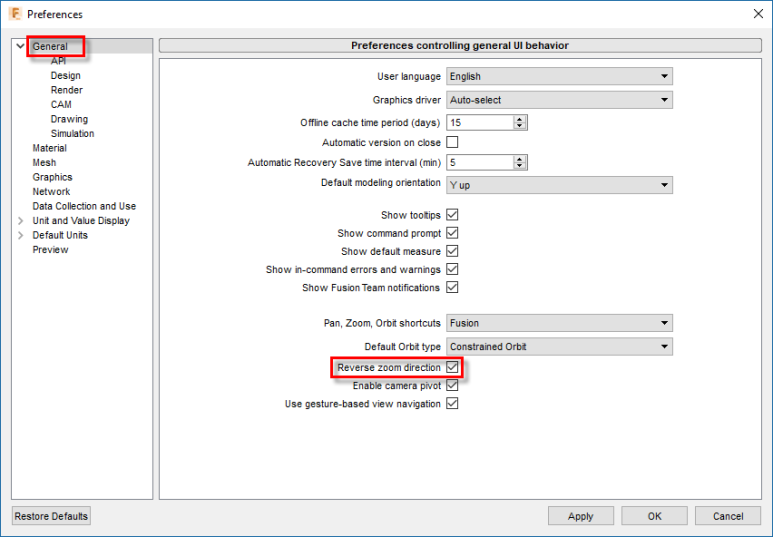The image size is (773, 537).
Task: Open the Default modeling orientation dropdown
Action: [x=560, y=185]
